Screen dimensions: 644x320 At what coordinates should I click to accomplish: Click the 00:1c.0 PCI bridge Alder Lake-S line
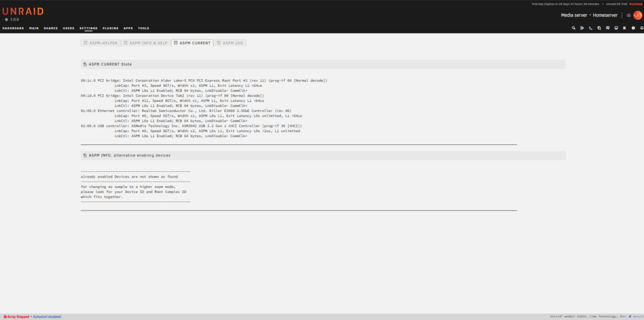pos(204,80)
